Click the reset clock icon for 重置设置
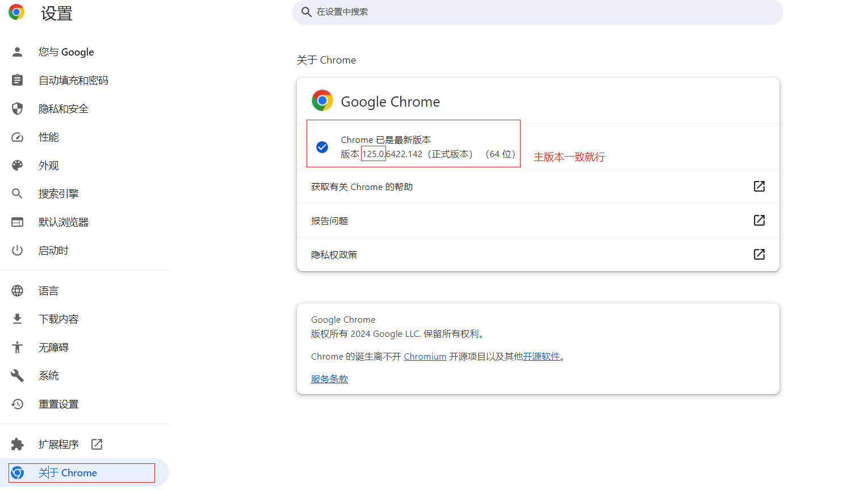Screen dimensions: 868x490 pos(18,404)
